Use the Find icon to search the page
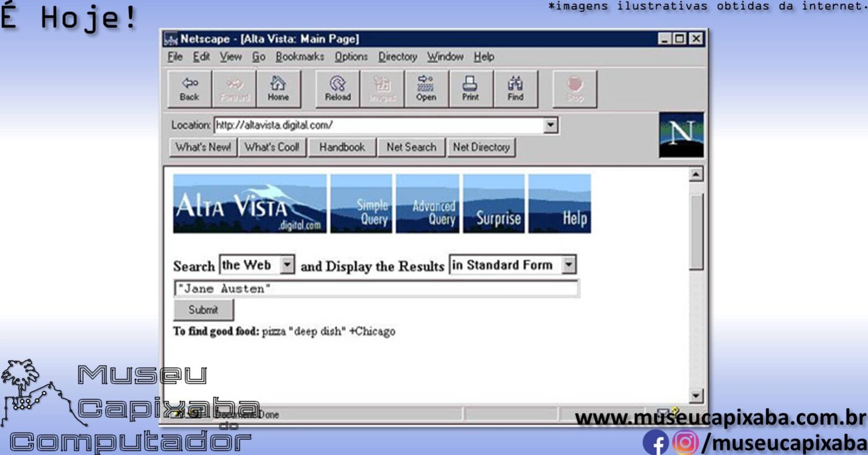This screenshot has width=868, height=455. (x=515, y=88)
